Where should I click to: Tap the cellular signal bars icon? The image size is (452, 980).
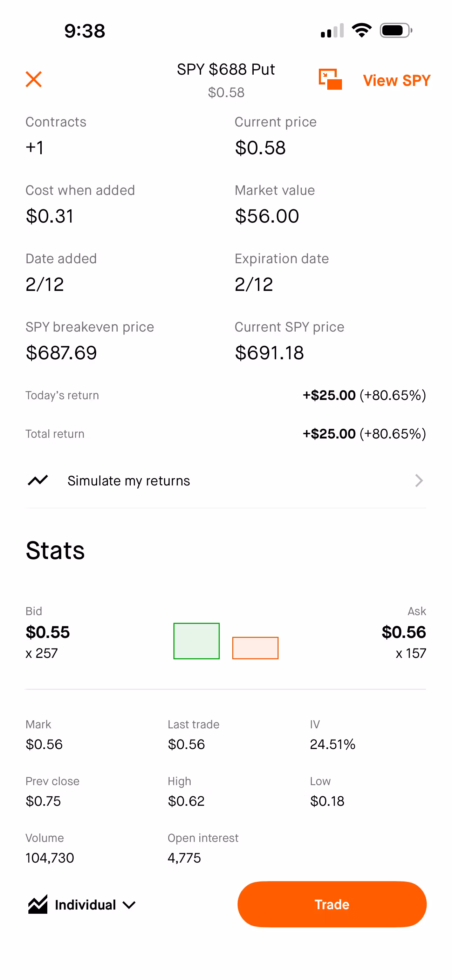[332, 31]
